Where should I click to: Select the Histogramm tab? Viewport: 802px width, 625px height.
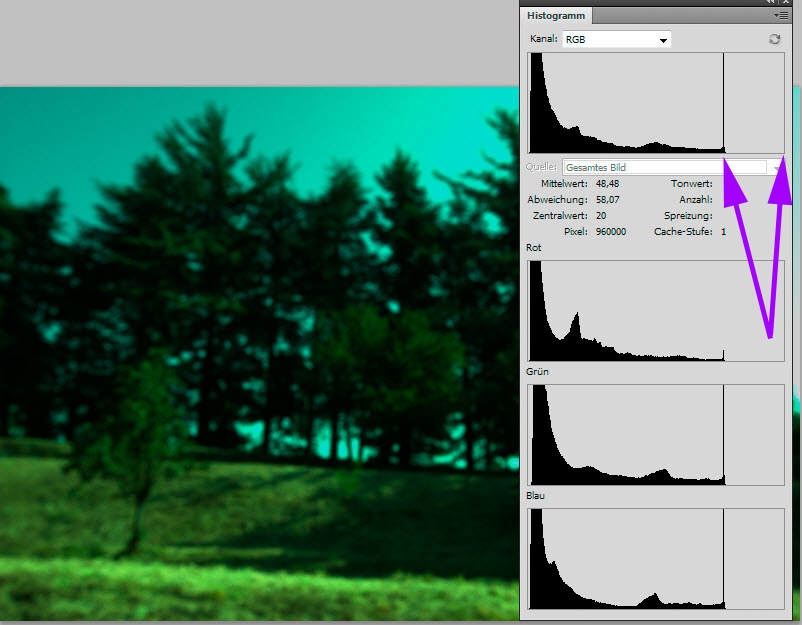coord(556,16)
